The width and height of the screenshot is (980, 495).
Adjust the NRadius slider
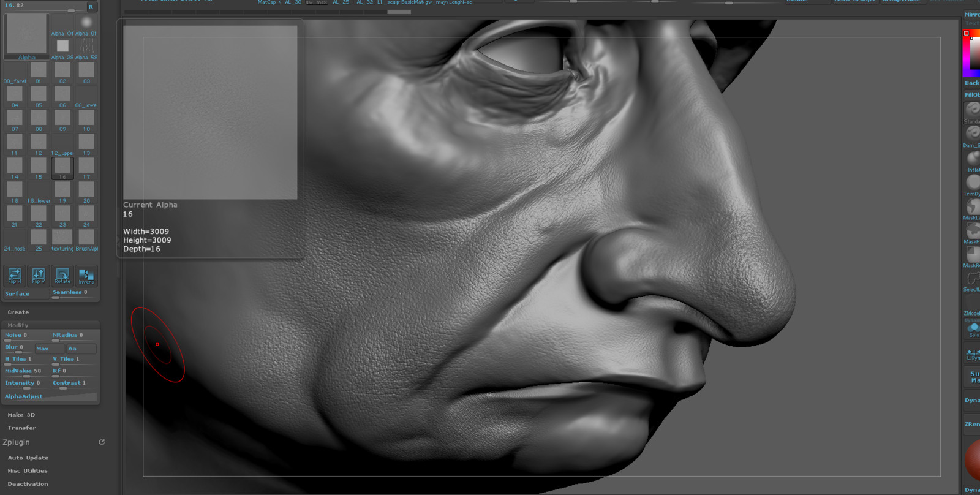pos(74,336)
